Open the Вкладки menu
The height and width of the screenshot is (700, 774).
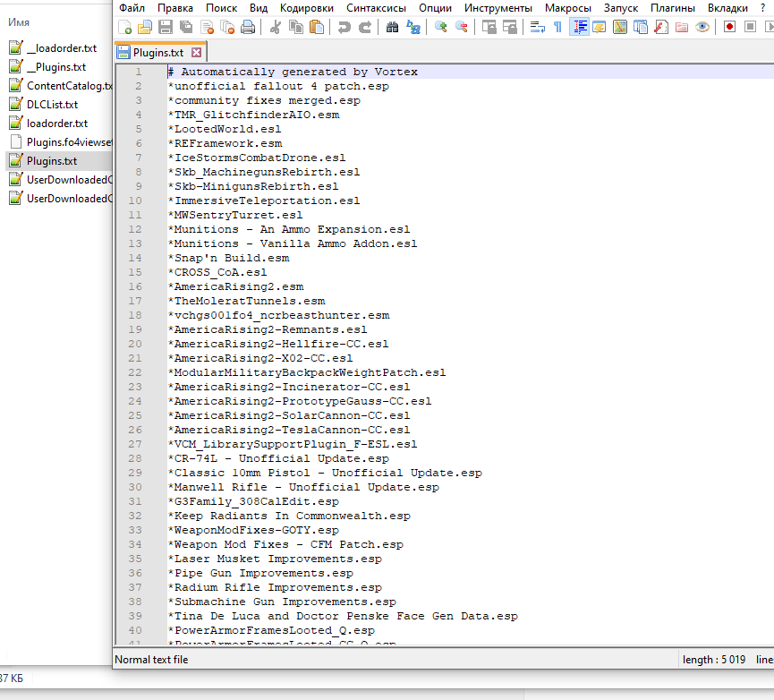pos(727,8)
